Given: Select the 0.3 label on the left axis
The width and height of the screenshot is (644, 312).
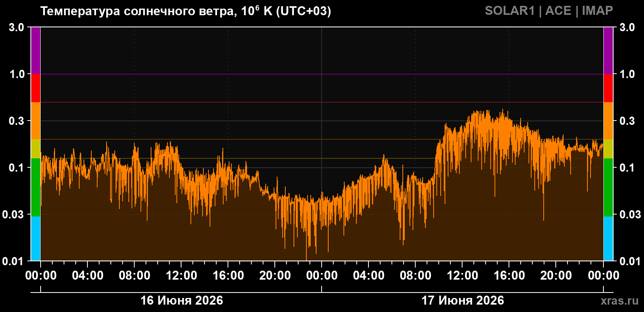Looking at the screenshot, I should pyautogui.click(x=16, y=121).
